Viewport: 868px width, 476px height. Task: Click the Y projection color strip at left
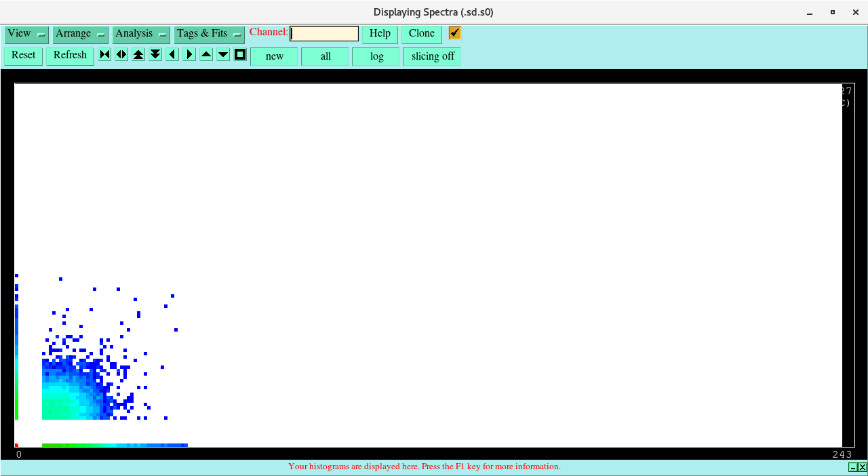tap(16, 362)
